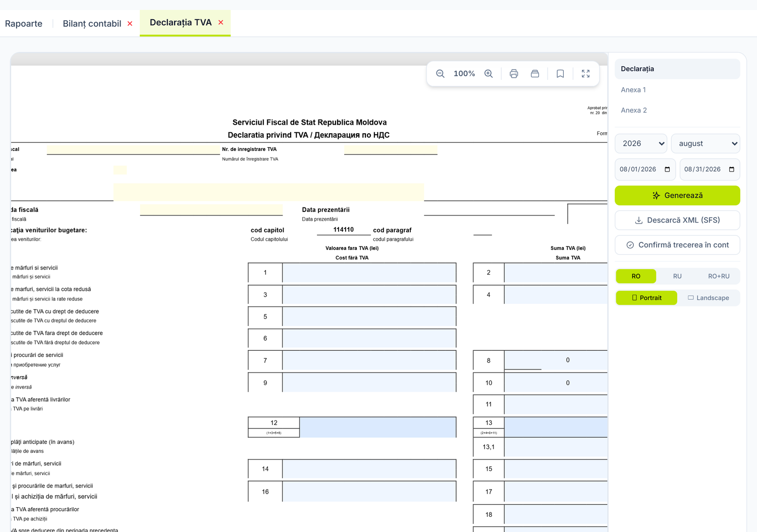Open Anexa 2 section
Image resolution: width=757 pixels, height=532 pixels.
coord(677,110)
